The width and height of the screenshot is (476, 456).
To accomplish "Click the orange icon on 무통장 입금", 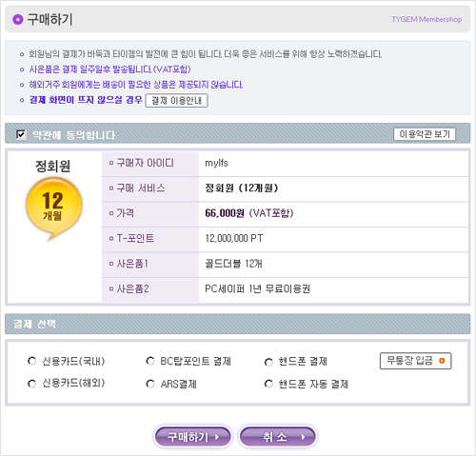I will 442,361.
